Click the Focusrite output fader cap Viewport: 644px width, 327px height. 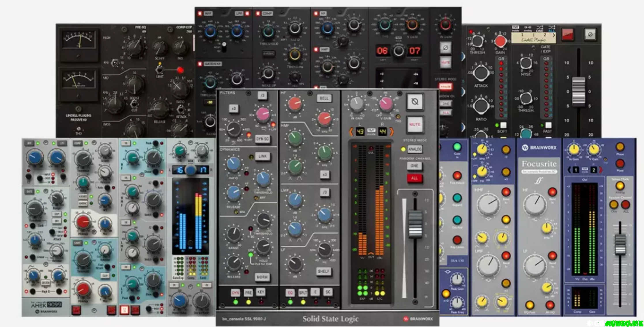pyautogui.click(x=620, y=245)
